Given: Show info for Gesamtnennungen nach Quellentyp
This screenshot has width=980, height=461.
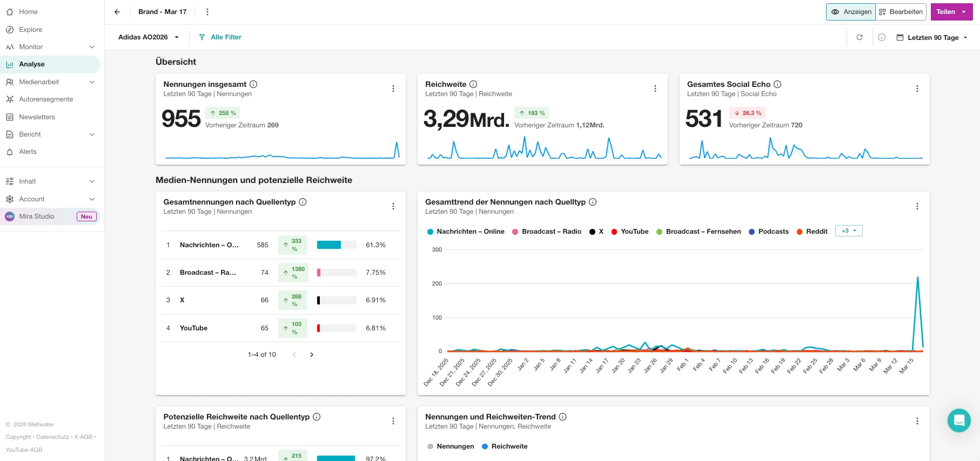Looking at the screenshot, I should [x=303, y=202].
